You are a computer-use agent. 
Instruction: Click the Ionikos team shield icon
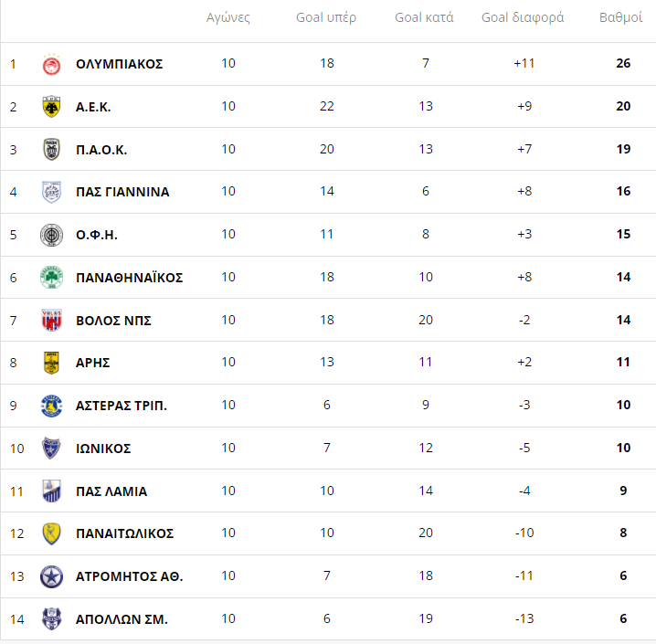(x=51, y=449)
